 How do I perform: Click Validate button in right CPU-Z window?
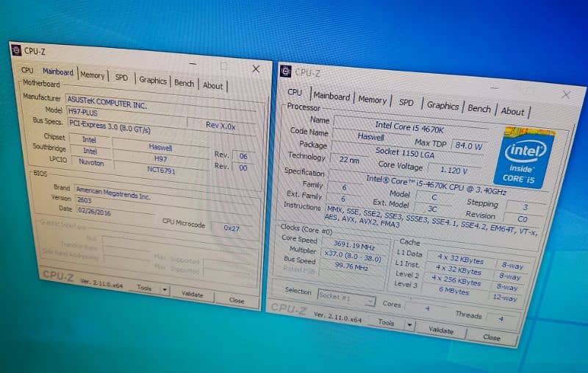[x=441, y=330]
